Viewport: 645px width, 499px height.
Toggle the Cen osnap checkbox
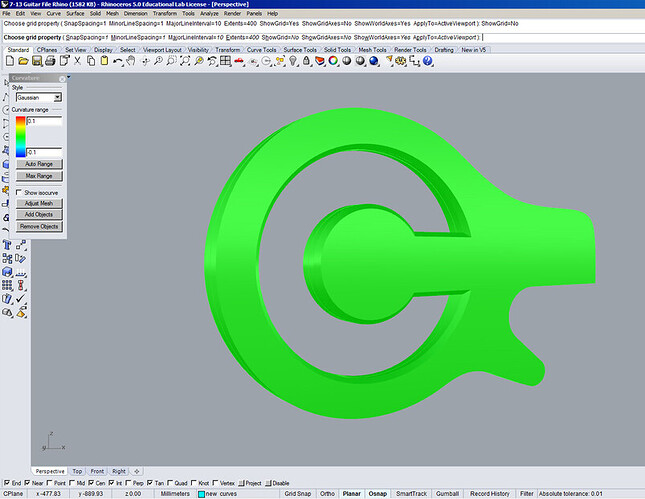[91, 483]
